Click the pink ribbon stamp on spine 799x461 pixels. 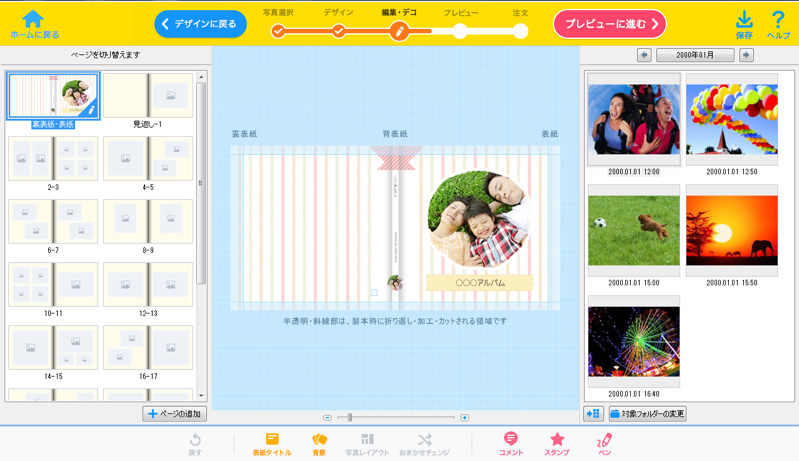[396, 157]
